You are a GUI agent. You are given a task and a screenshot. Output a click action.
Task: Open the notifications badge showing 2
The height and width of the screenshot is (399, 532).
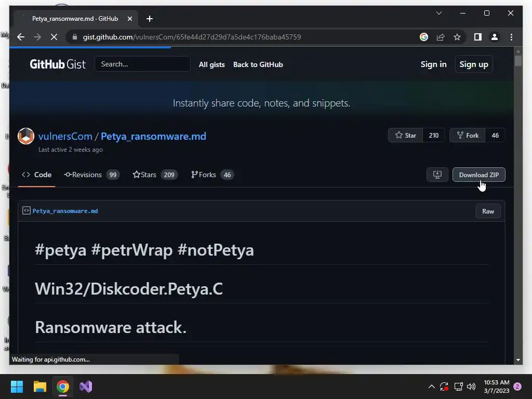(517, 387)
